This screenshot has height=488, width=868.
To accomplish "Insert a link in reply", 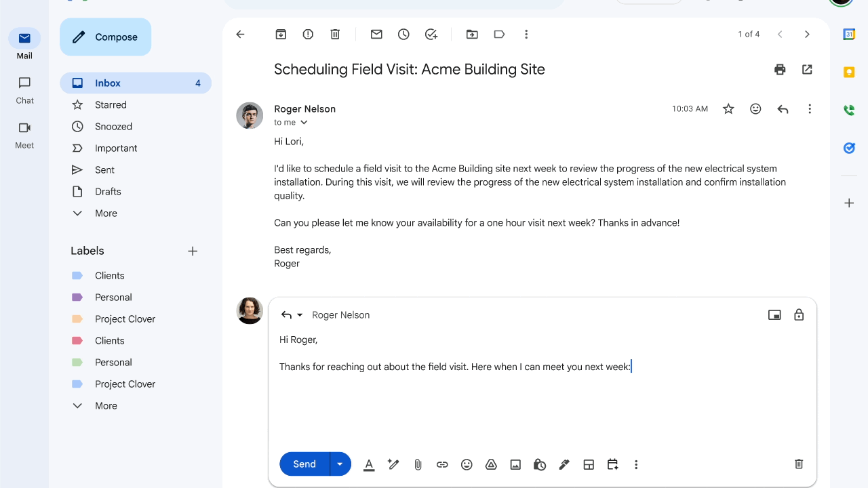I will point(442,464).
